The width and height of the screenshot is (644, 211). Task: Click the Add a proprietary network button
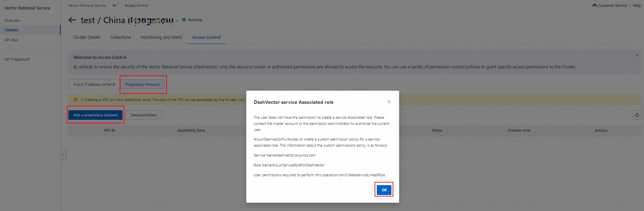click(96, 115)
